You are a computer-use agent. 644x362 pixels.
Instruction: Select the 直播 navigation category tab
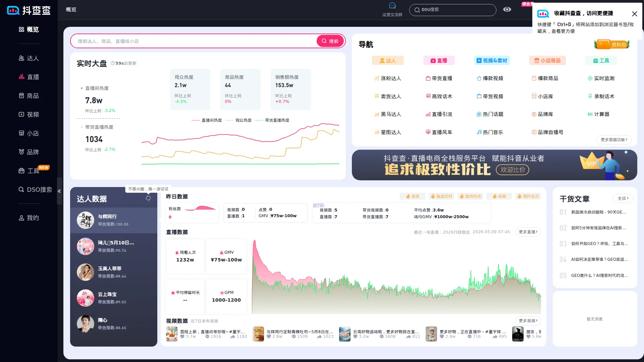(x=439, y=61)
